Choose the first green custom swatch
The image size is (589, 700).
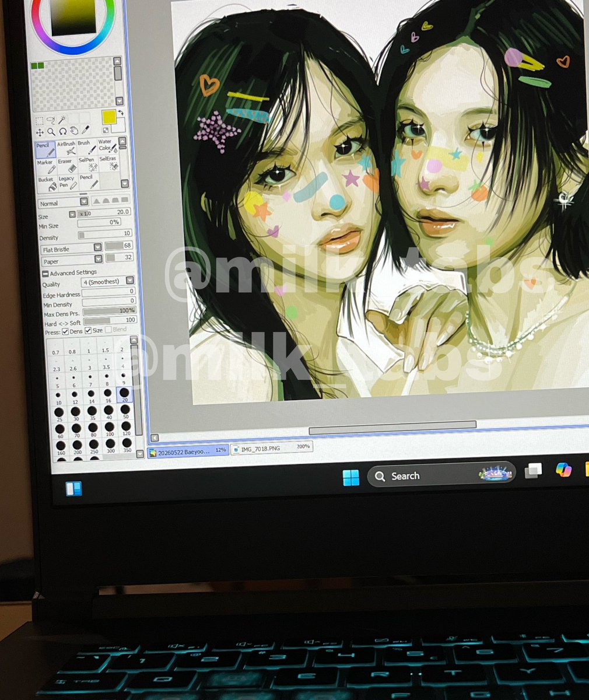point(34,66)
